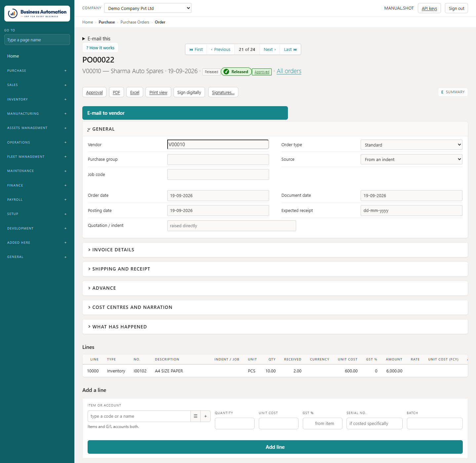
Task: Open the Finance sidebar menu
Action: (x=37, y=185)
